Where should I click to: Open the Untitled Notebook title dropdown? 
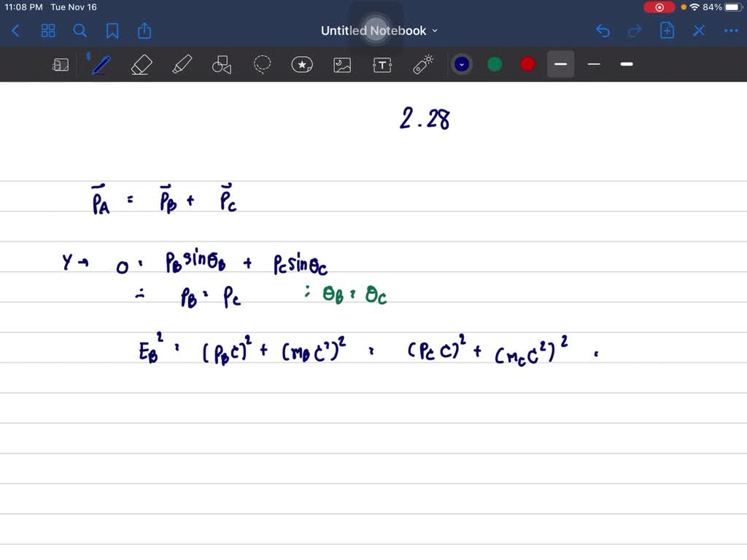[x=435, y=31]
